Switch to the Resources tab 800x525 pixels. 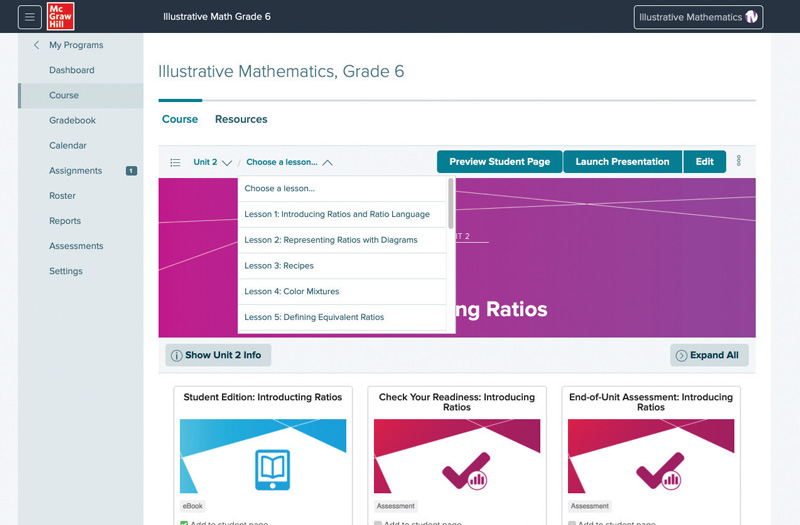coord(241,119)
